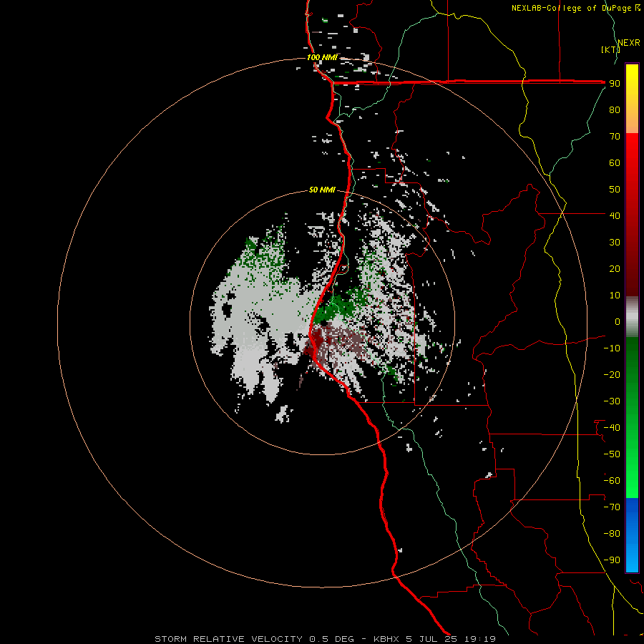Pick the -10 value on velocity scale
Screen dimensions: 644x644
point(612,348)
